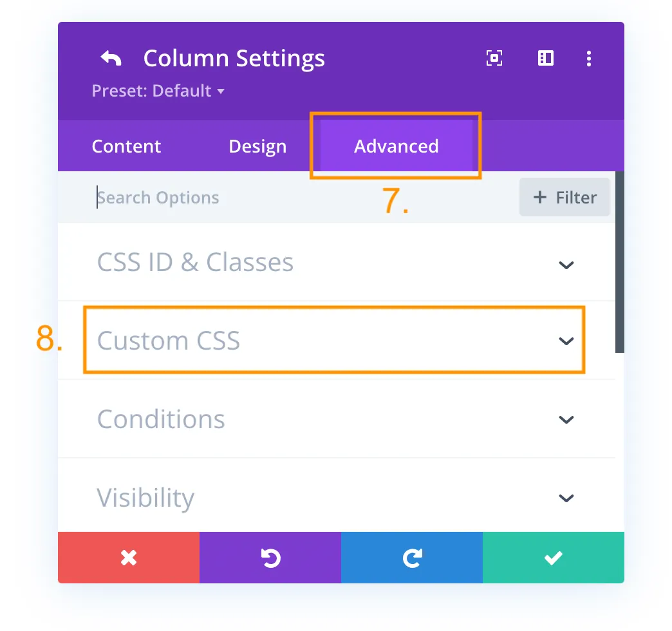The height and width of the screenshot is (631, 672).
Task: Switch to the Content tab
Action: (126, 146)
